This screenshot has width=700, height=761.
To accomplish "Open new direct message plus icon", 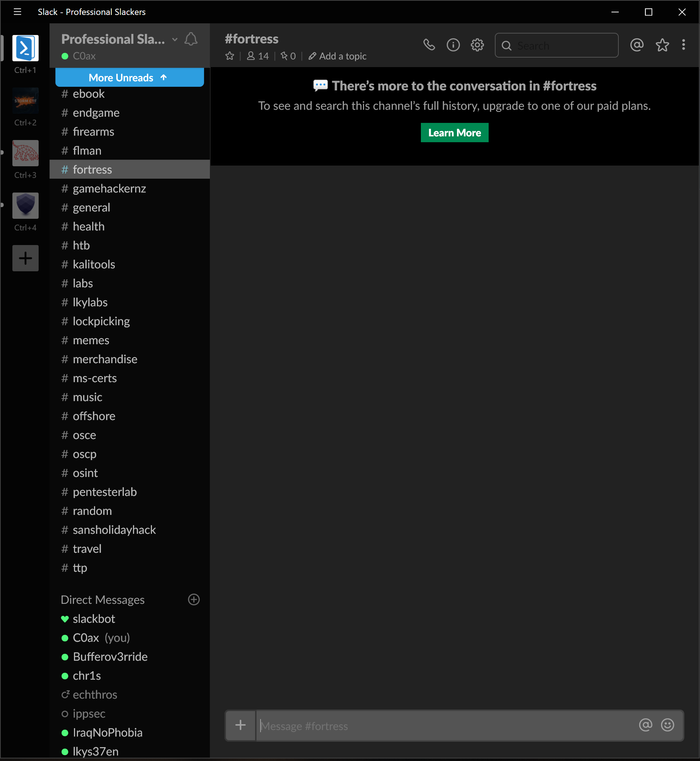I will (x=194, y=599).
